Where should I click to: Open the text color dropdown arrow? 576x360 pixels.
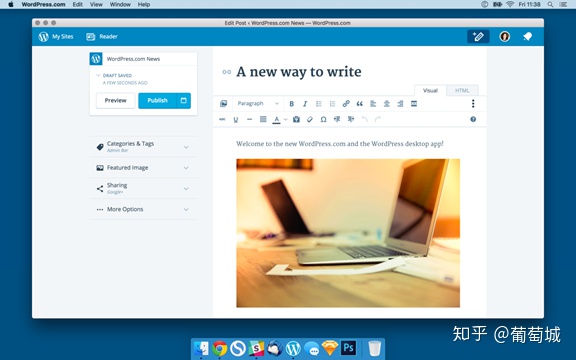(x=285, y=119)
